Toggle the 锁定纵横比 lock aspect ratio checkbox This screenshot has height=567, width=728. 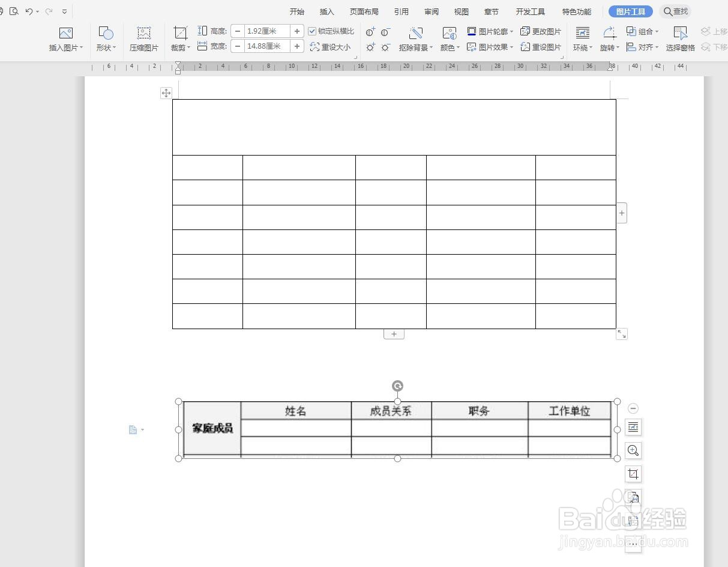[x=313, y=31]
